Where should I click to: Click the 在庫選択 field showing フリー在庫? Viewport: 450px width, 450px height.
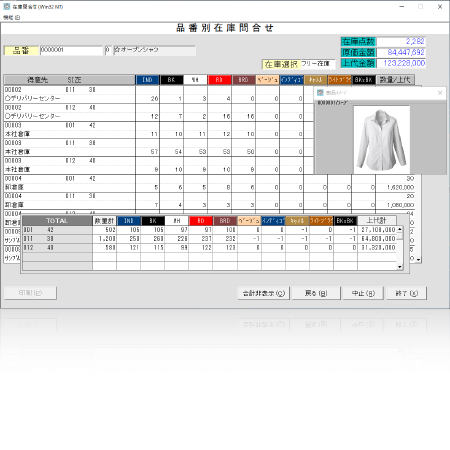[318, 64]
